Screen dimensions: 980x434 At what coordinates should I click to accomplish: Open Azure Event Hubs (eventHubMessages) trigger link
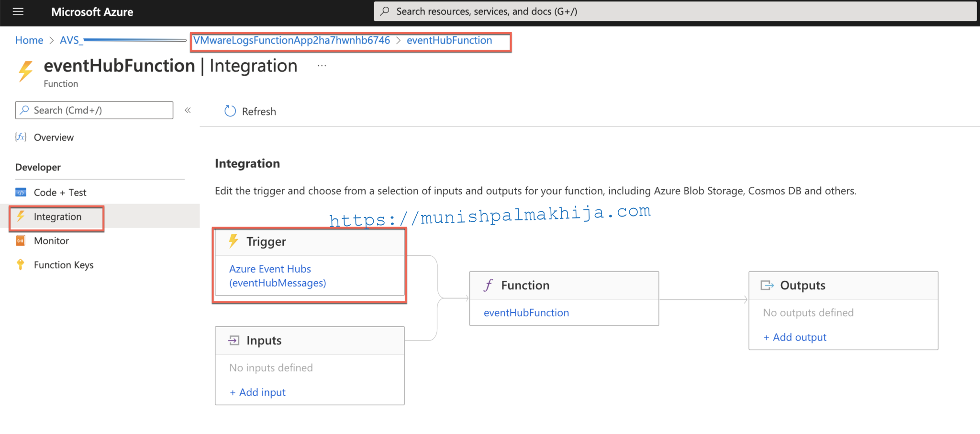(277, 276)
